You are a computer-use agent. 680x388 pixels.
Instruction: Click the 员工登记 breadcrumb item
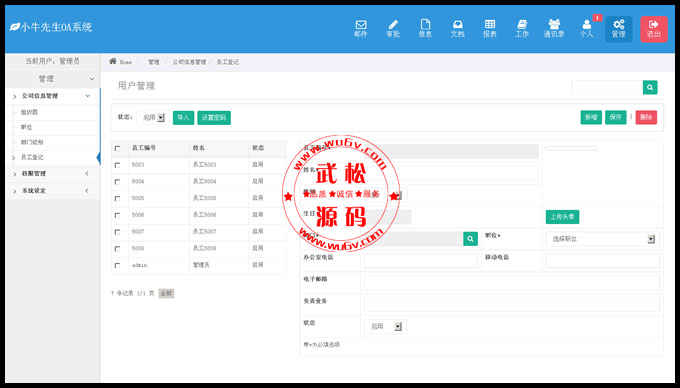tap(228, 62)
